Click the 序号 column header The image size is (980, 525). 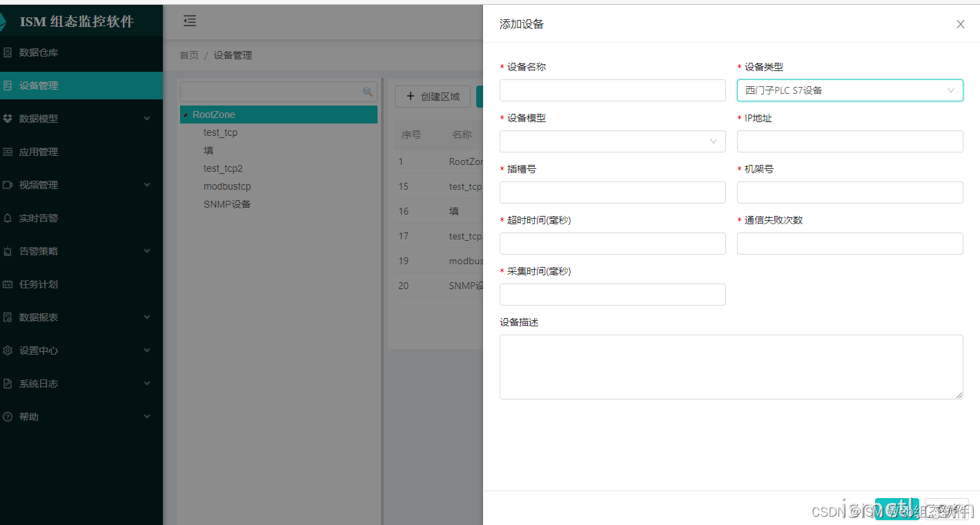coord(411,135)
